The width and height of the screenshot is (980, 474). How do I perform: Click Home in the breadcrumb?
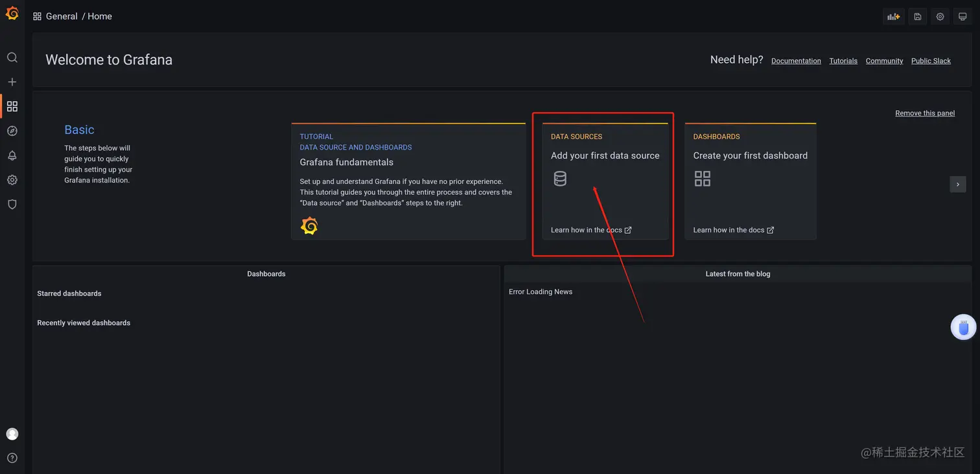[x=100, y=17]
